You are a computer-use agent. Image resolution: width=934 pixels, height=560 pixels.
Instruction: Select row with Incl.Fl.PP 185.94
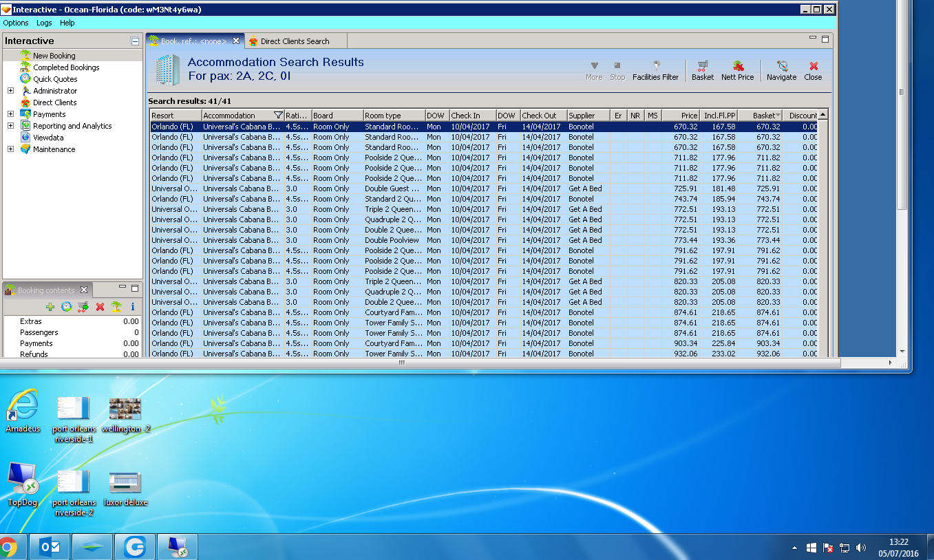pyautogui.click(x=484, y=199)
